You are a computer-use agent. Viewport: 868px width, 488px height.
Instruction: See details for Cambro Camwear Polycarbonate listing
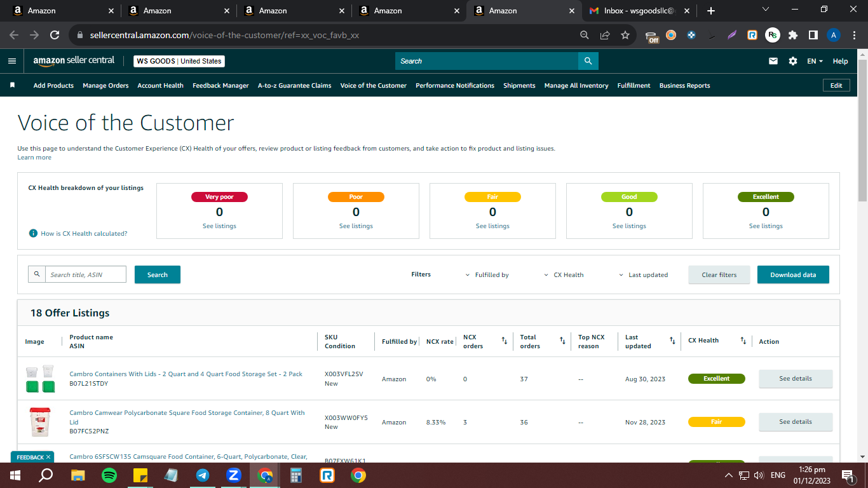click(796, 422)
